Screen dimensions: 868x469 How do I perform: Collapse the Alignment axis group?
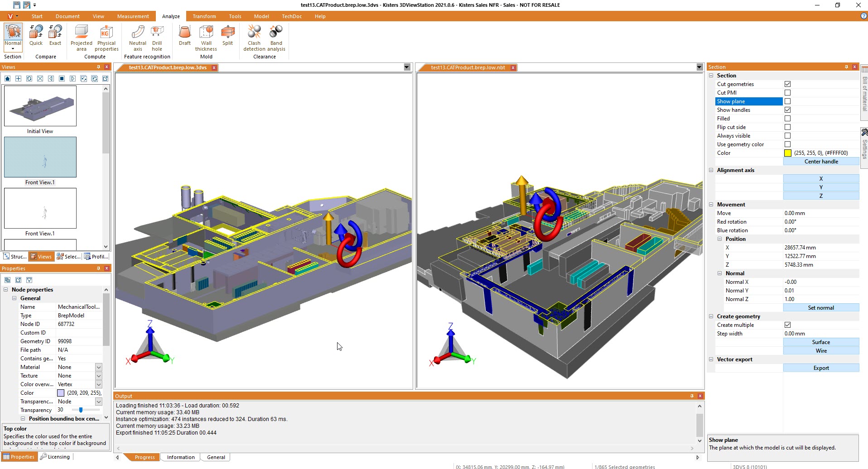pos(711,170)
